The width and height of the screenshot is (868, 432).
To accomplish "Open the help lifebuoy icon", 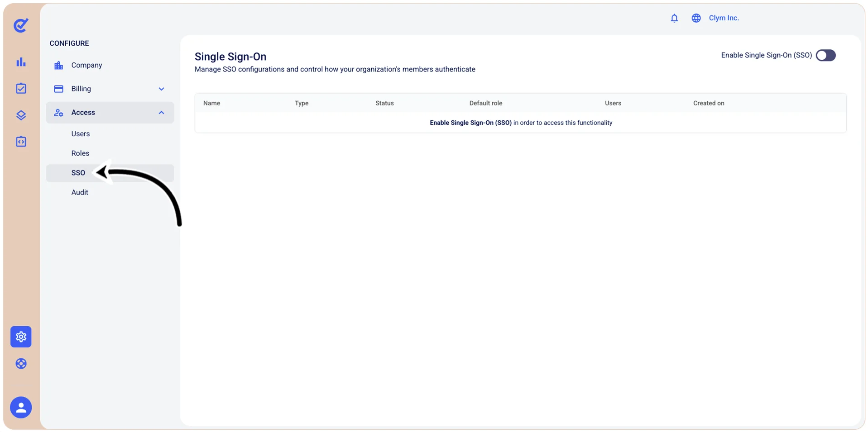I will (x=21, y=364).
